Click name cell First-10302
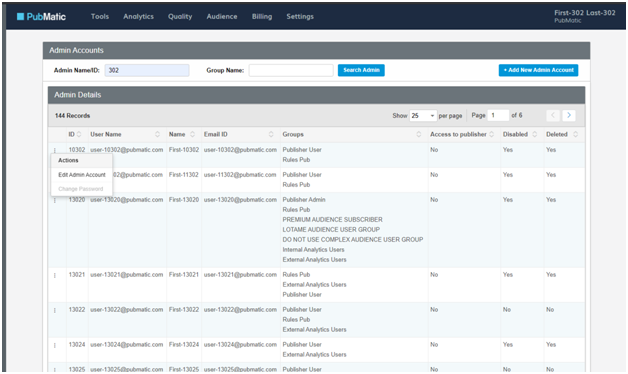The width and height of the screenshot is (628, 374). pos(183,149)
